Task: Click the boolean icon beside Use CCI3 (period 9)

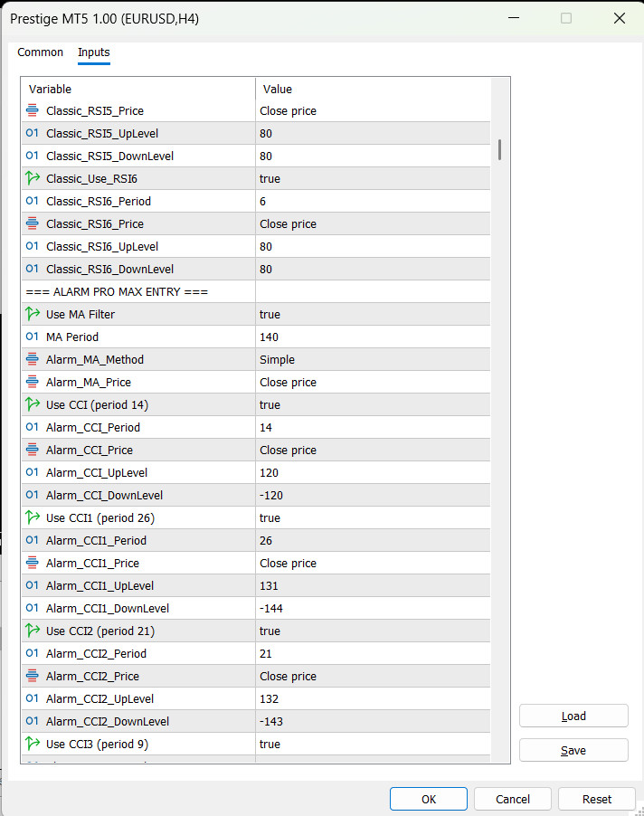Action: [x=33, y=744]
